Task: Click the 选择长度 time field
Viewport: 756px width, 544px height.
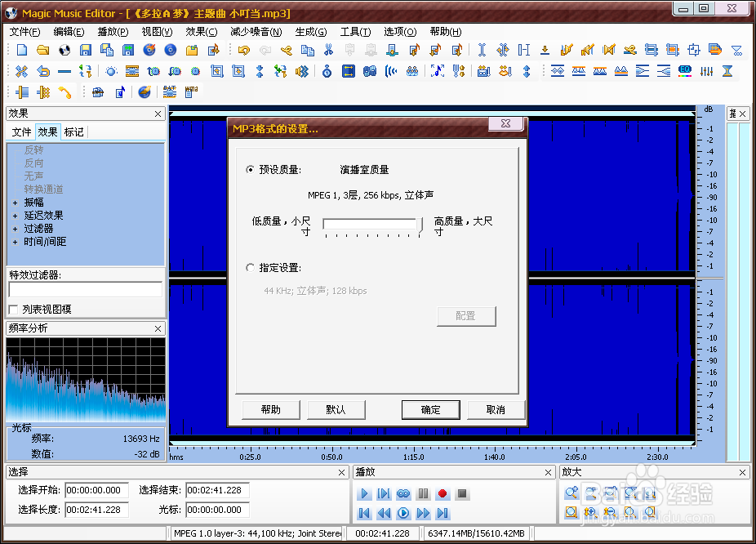Action: point(97,510)
